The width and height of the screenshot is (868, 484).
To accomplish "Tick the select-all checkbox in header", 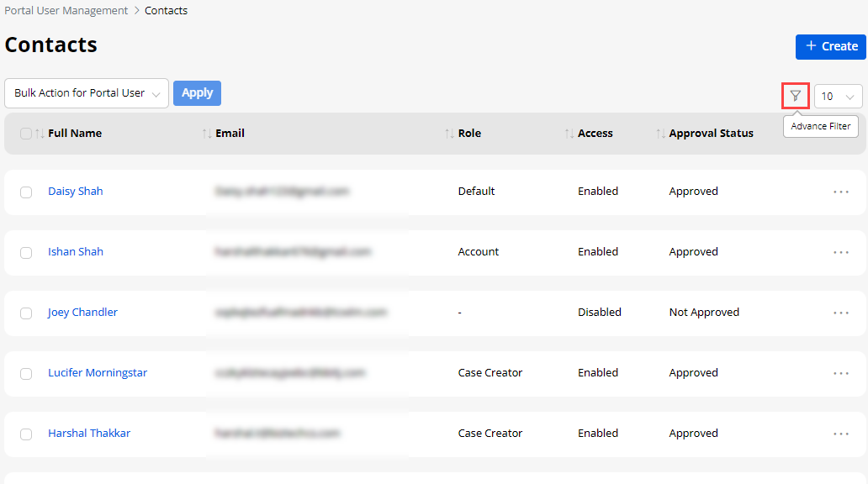I will pyautogui.click(x=26, y=134).
